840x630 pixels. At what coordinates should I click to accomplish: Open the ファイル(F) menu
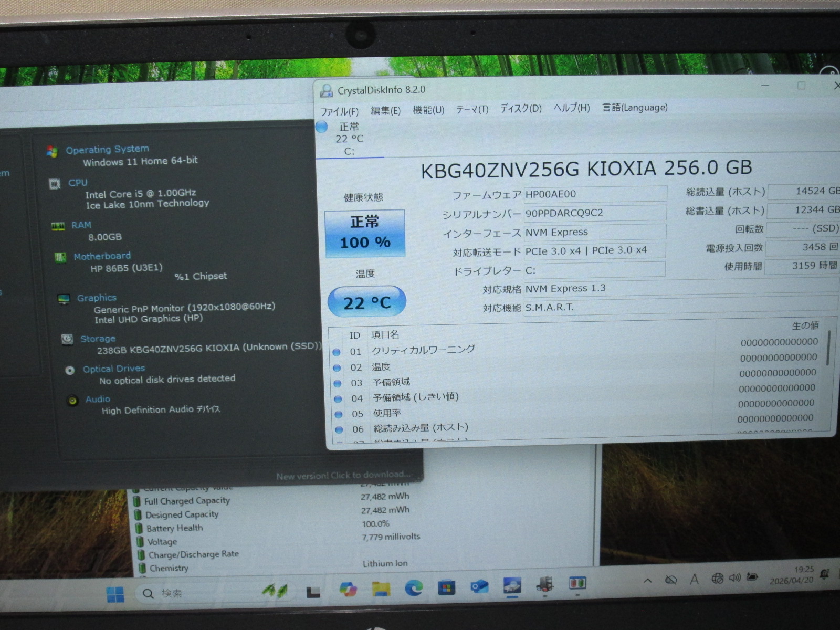[x=339, y=111]
